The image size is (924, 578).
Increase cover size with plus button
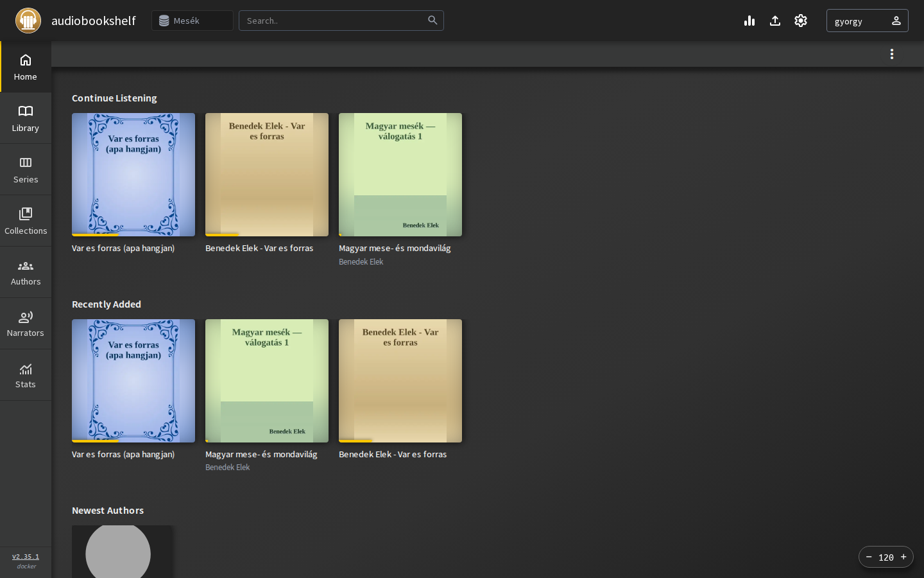click(x=903, y=557)
